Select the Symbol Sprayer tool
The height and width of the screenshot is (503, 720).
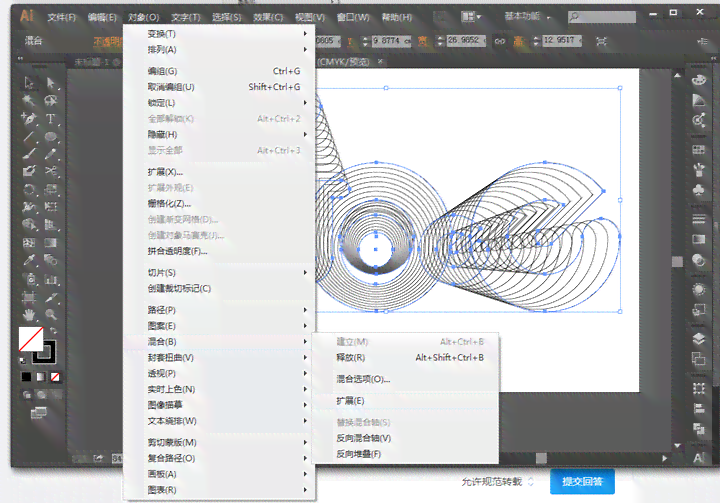click(29, 279)
